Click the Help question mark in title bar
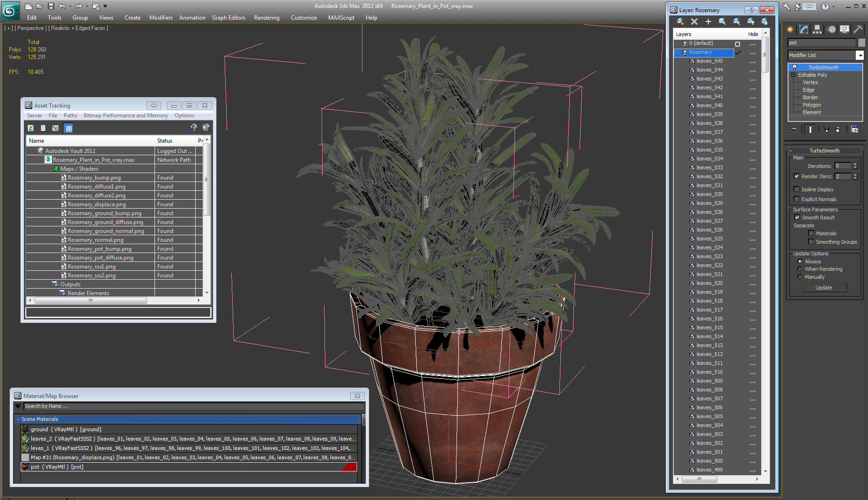868x500 pixels. point(825,6)
